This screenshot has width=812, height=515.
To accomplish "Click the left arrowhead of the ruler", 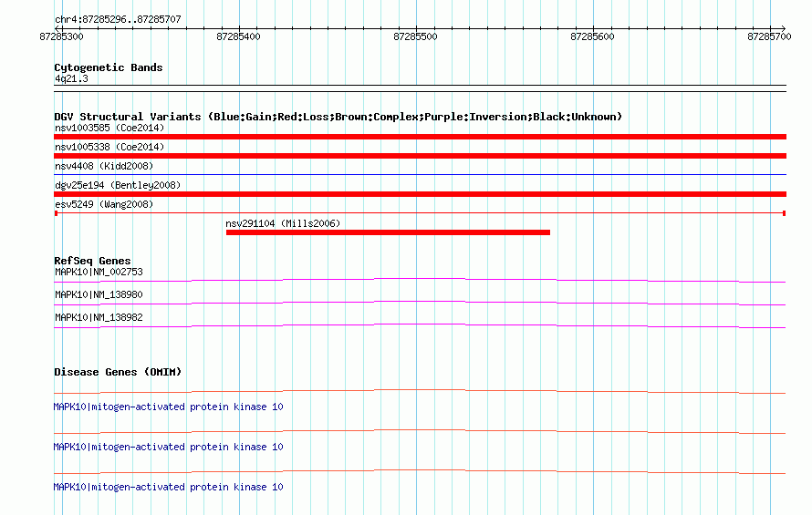I will tap(57, 28).
